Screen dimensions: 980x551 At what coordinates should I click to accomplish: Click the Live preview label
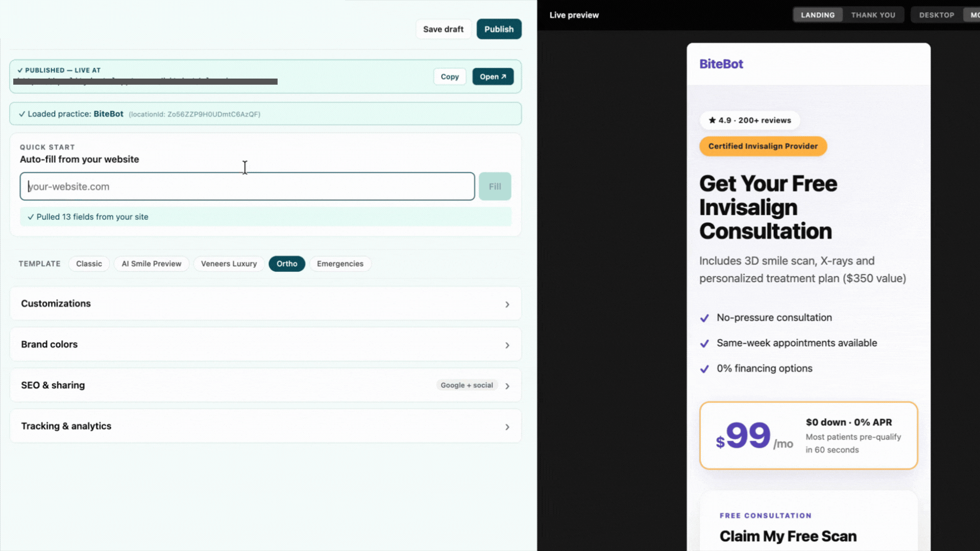coord(574,15)
